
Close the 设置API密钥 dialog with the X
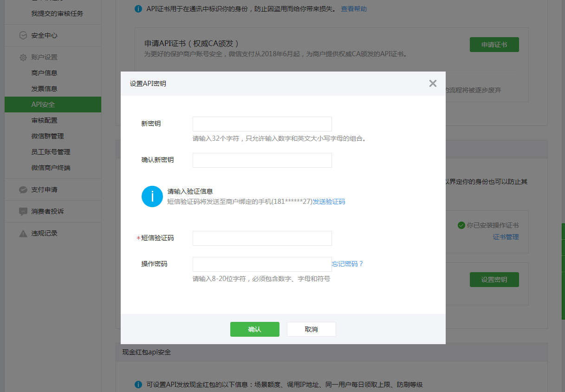433,84
